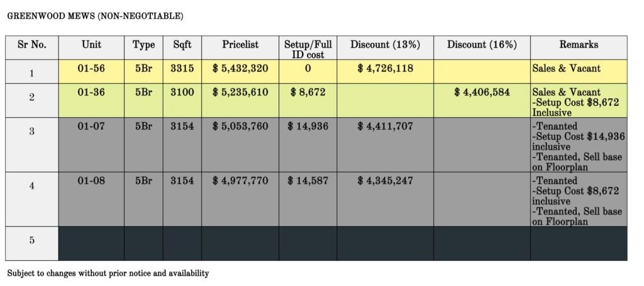Click the Pricelist column header

click(x=240, y=48)
